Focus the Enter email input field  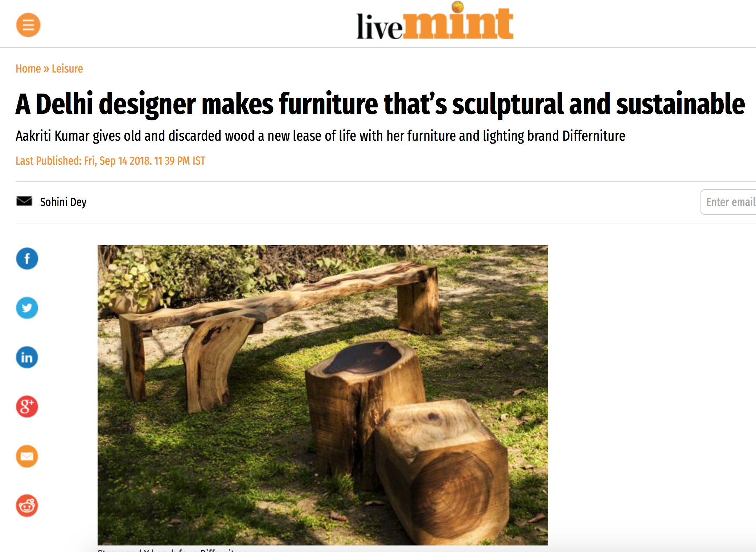coord(728,202)
